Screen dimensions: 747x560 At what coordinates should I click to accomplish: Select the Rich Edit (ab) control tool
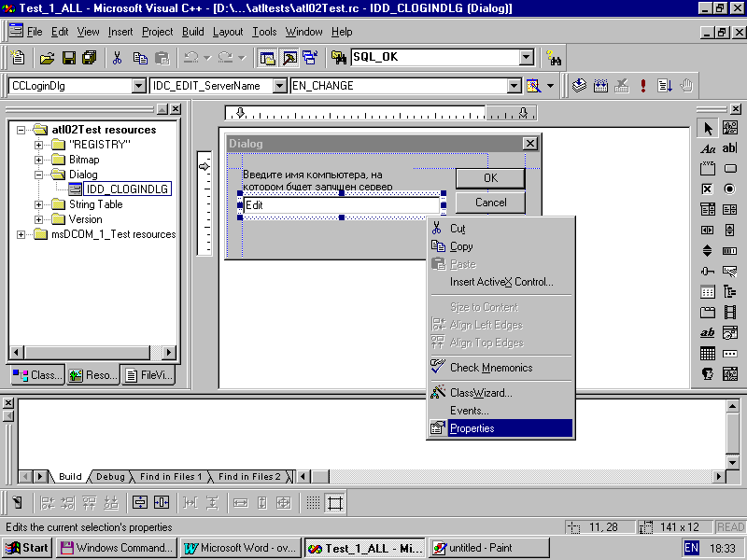(x=708, y=332)
